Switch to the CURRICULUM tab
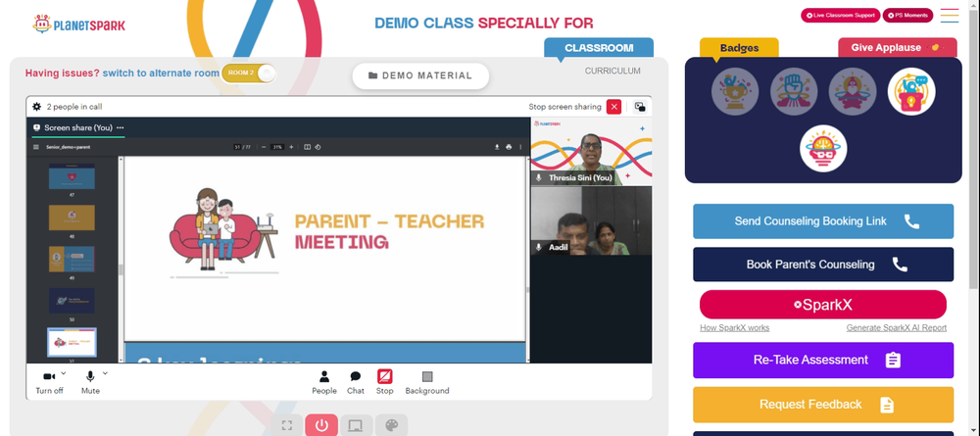980x436 pixels. point(612,72)
